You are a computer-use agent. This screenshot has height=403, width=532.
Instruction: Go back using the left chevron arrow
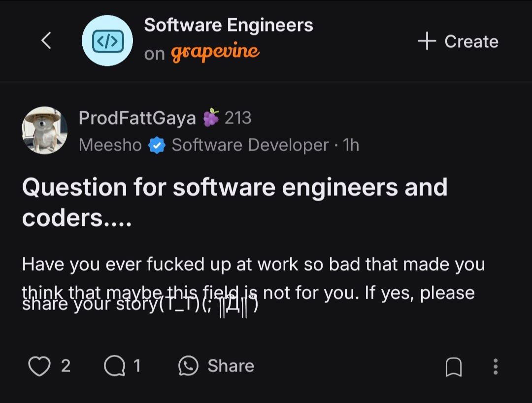46,41
